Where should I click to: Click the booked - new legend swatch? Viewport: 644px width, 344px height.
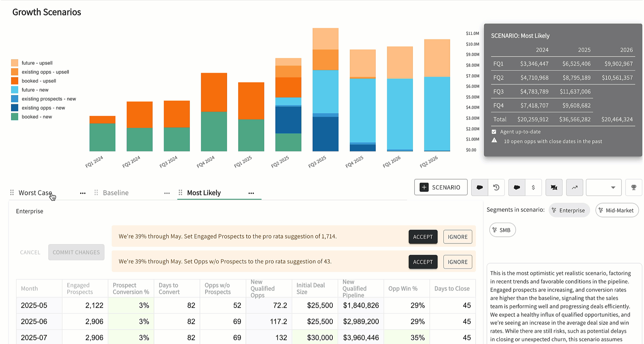[14, 117]
